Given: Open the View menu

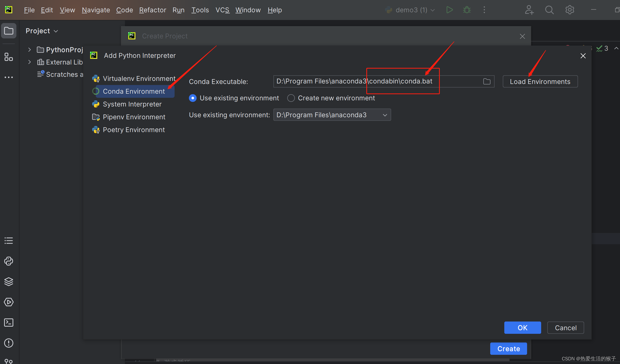Looking at the screenshot, I should tap(67, 10).
